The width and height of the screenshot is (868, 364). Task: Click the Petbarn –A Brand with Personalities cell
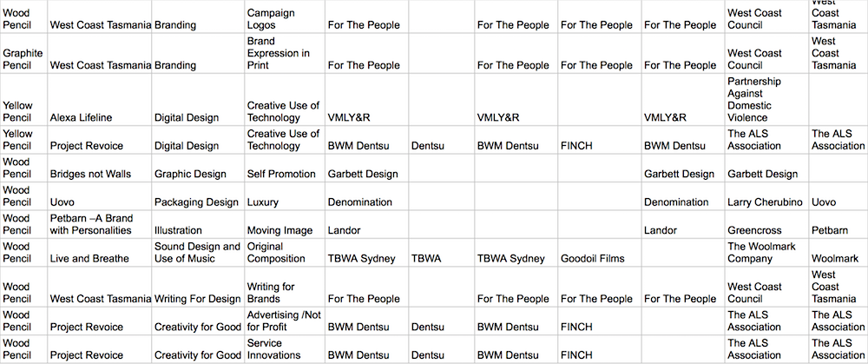[x=100, y=224]
